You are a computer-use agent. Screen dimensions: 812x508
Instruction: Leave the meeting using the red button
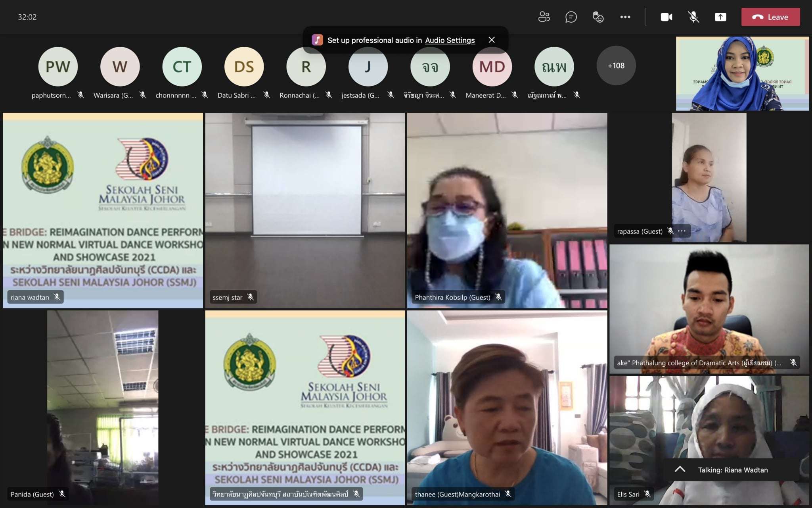[770, 17]
